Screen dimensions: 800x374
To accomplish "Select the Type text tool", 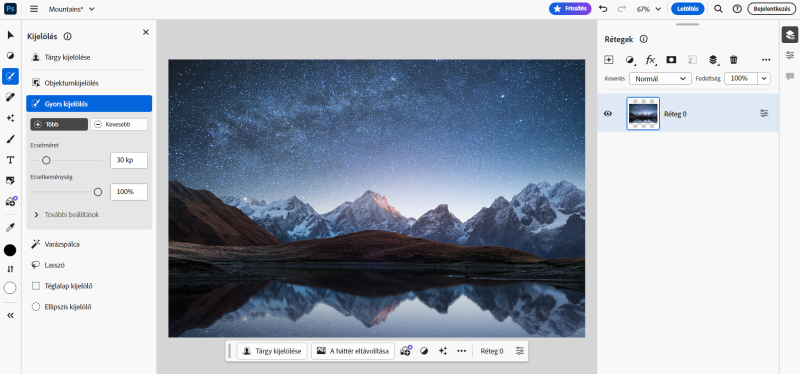I will coord(10,160).
